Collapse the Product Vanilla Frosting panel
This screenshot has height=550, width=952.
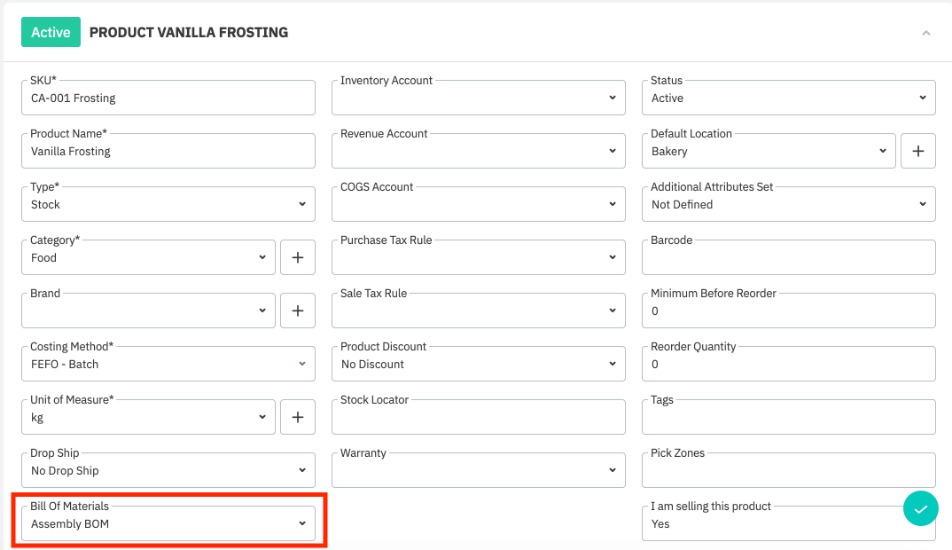926,33
